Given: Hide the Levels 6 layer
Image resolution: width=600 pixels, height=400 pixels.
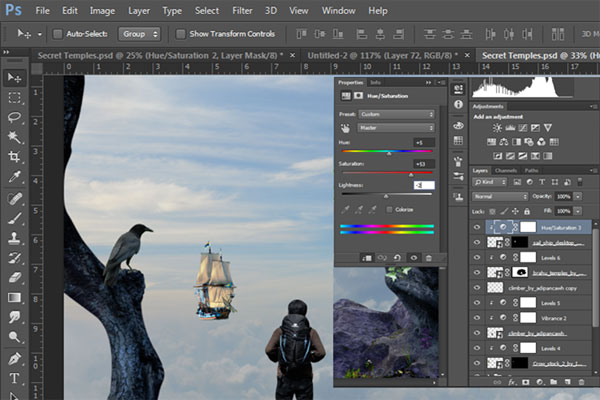Looking at the screenshot, I should click(476, 257).
